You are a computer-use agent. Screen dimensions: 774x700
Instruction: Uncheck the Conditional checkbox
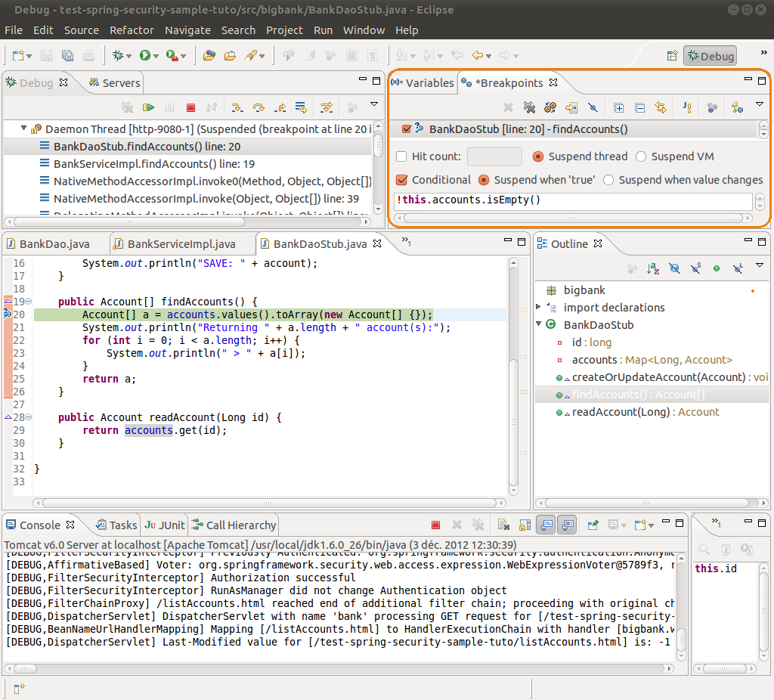coord(402,180)
